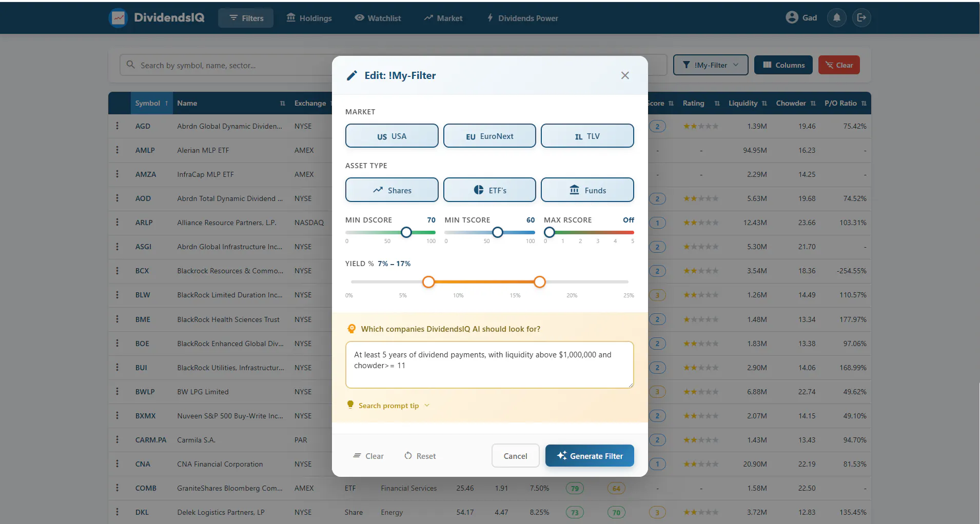Open row menu for BLW
The width and height of the screenshot is (980, 524).
(x=117, y=294)
